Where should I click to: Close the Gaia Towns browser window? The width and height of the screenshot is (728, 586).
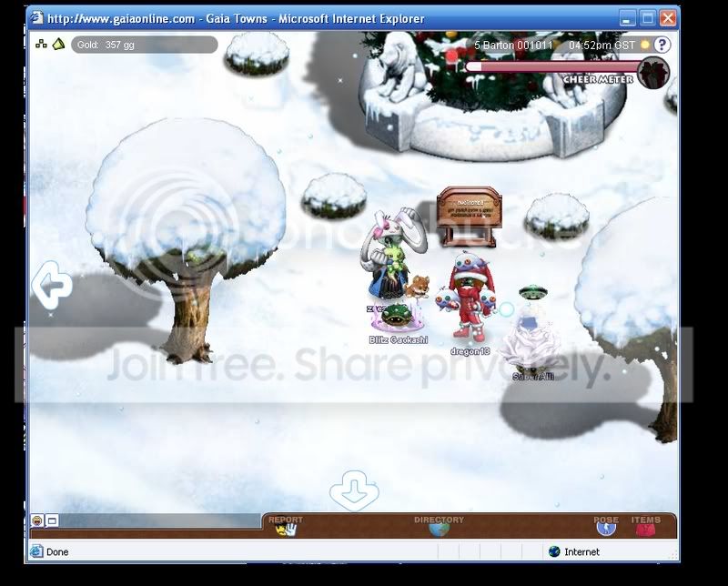pyautogui.click(x=668, y=18)
